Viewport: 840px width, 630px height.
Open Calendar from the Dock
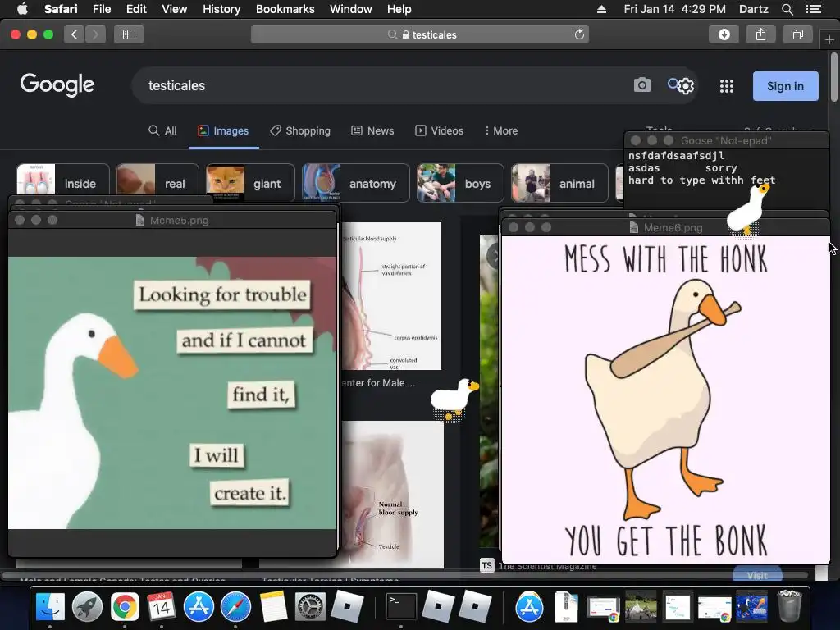point(162,607)
